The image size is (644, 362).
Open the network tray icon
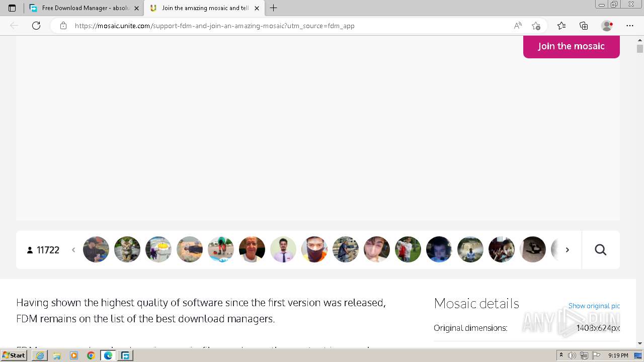pyautogui.click(x=584, y=355)
